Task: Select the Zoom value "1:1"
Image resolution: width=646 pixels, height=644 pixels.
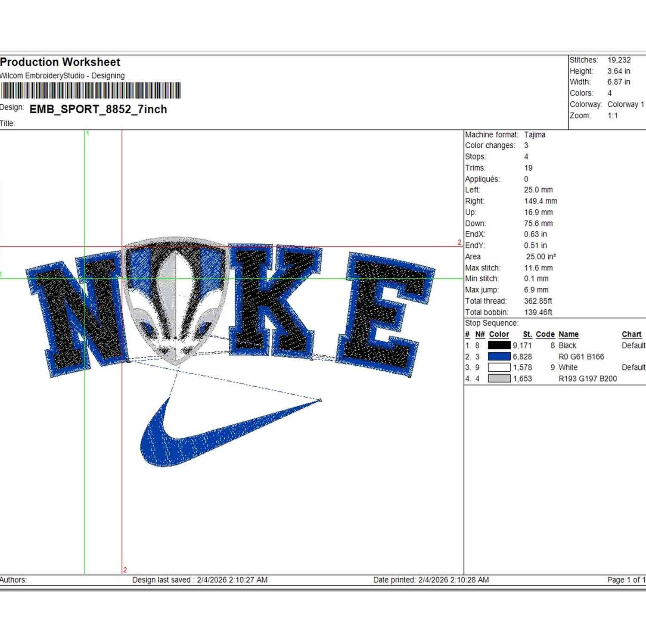Action: (613, 115)
